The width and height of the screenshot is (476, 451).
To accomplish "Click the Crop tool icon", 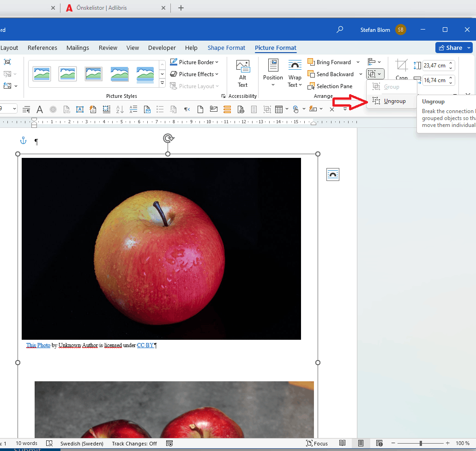I will point(402,65).
